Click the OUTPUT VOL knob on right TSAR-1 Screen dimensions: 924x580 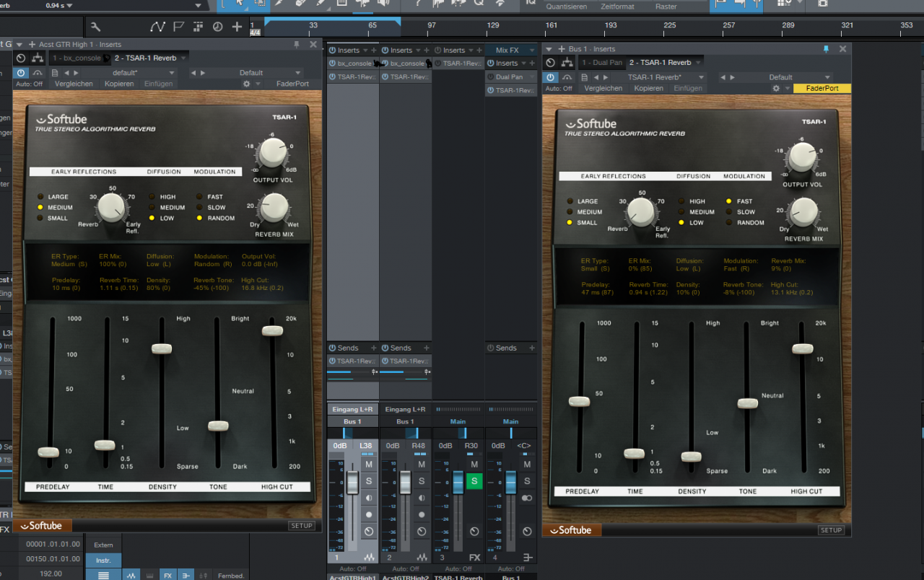(x=802, y=156)
